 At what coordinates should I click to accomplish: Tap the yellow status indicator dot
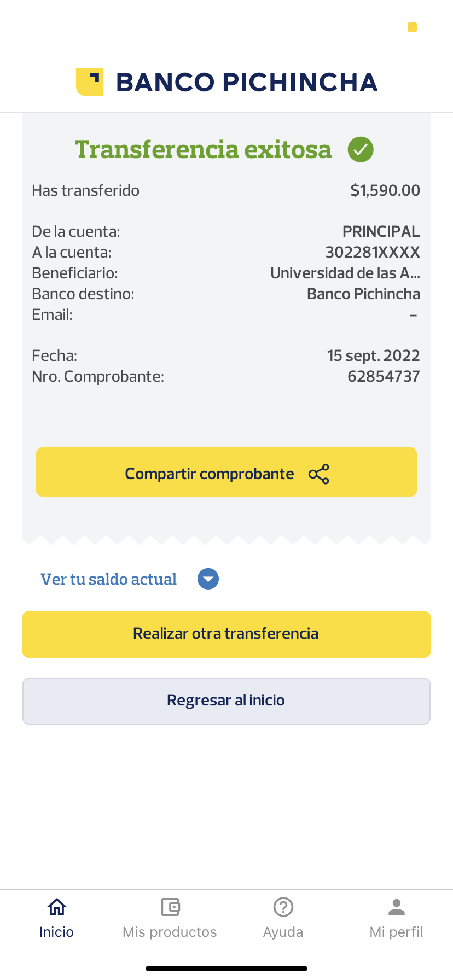tap(413, 27)
